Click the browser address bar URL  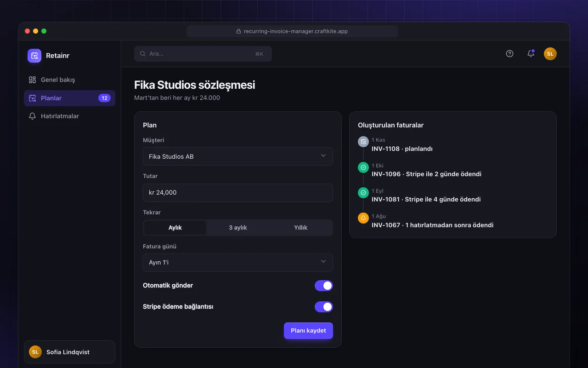pos(292,31)
